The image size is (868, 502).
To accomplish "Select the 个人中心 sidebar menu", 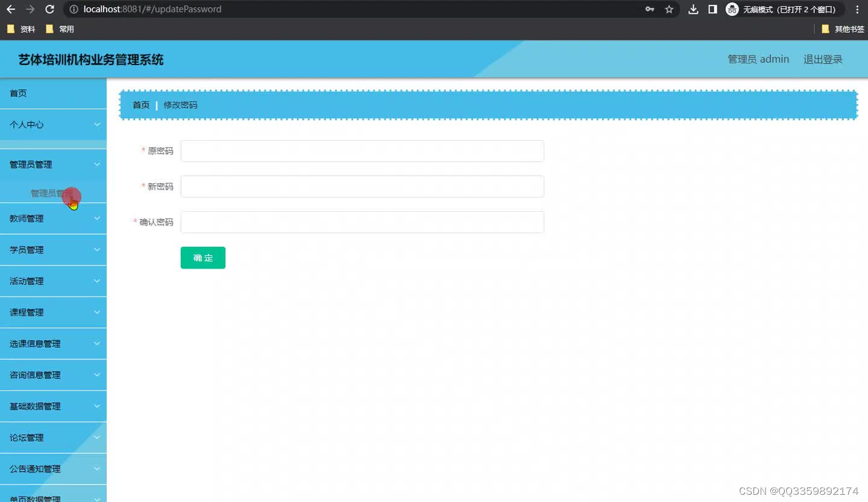I will coord(53,124).
